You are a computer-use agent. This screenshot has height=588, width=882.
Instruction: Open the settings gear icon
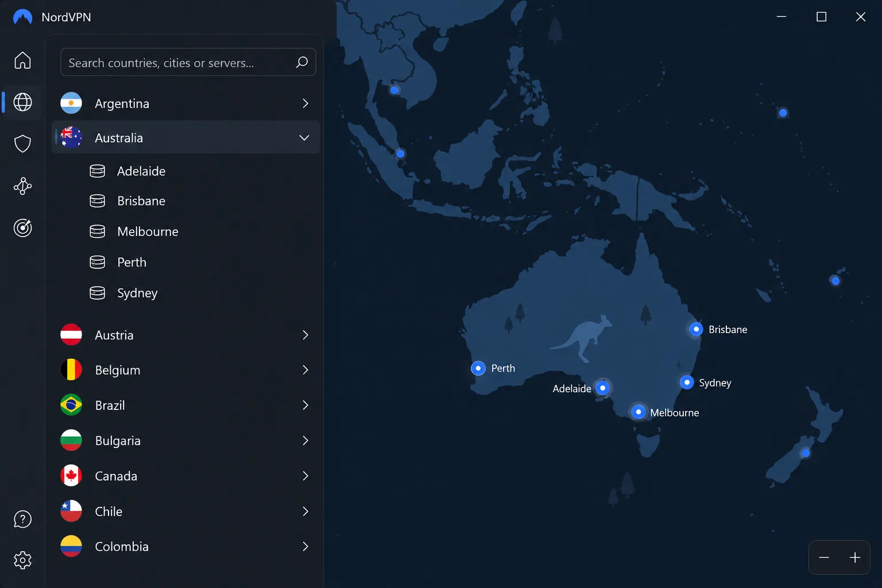click(22, 560)
